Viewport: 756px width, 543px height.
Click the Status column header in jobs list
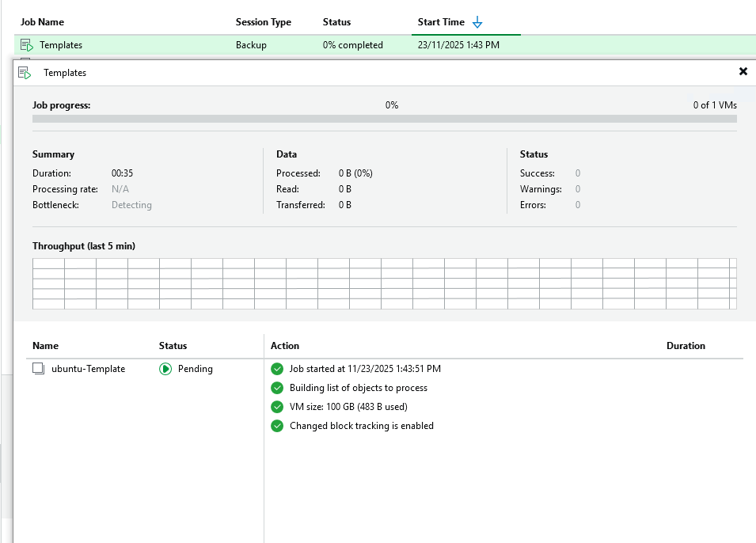tap(336, 22)
